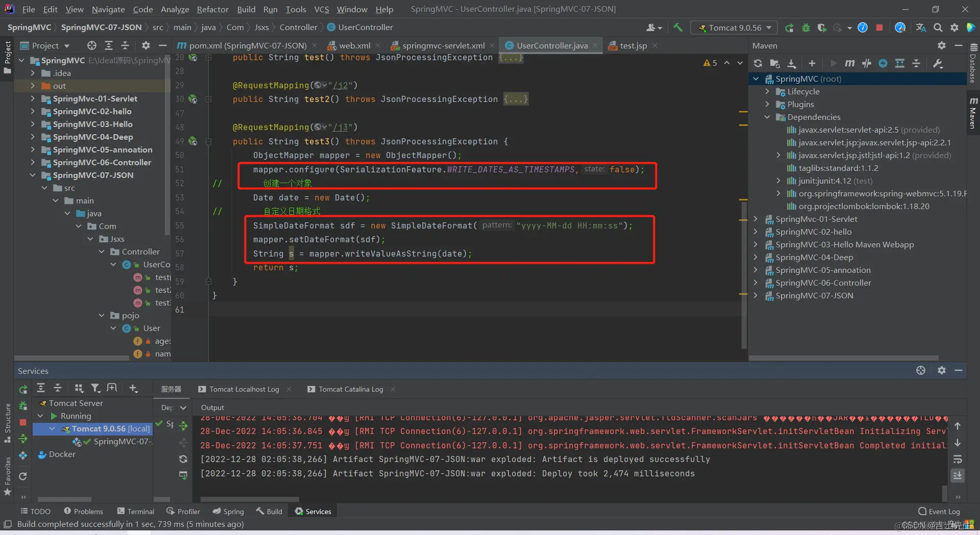980x535 pixels.
Task: Open Project panel options gear
Action: [x=146, y=45]
